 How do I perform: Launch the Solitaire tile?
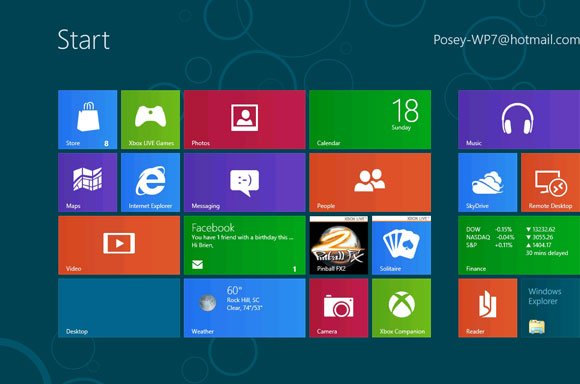pyautogui.click(x=401, y=245)
